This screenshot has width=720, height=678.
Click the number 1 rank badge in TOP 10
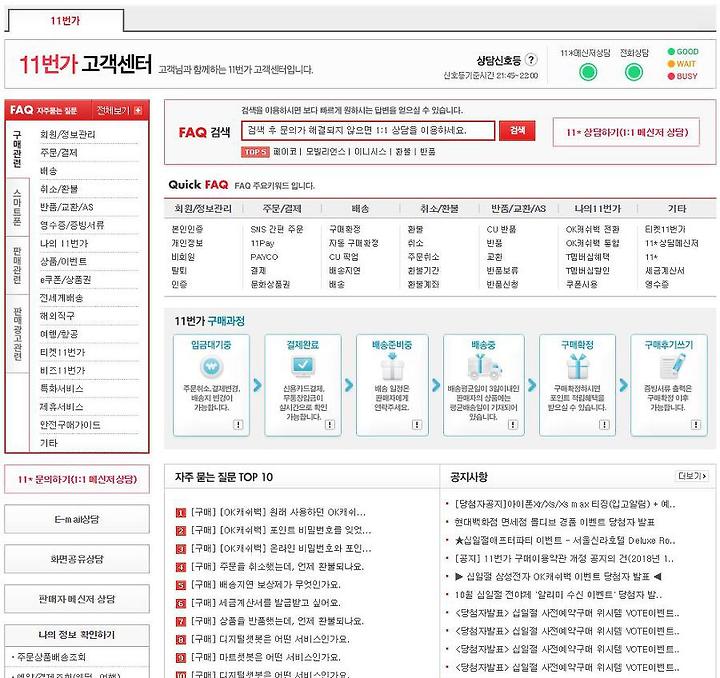coord(181,513)
